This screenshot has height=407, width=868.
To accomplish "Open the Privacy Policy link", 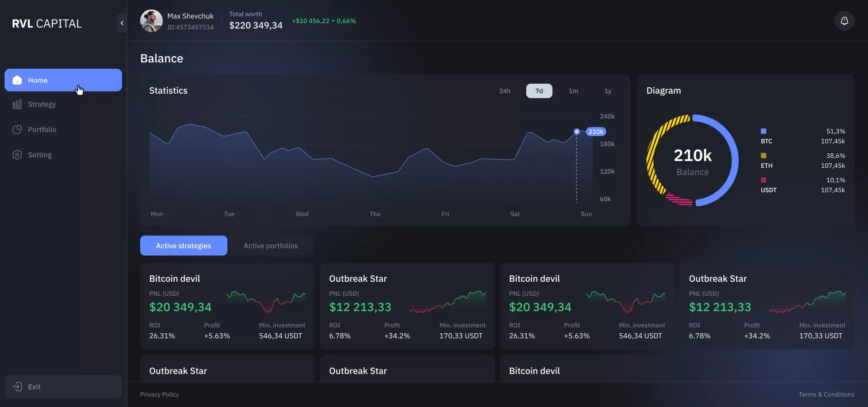I will pyautogui.click(x=160, y=394).
